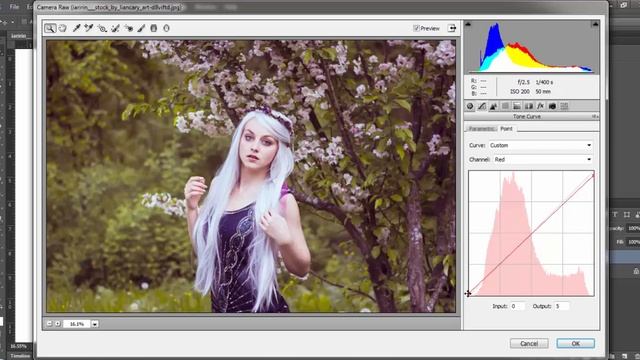This screenshot has width=640, height=360.
Task: Open the Channel dropdown showing Red
Action: [x=543, y=160]
